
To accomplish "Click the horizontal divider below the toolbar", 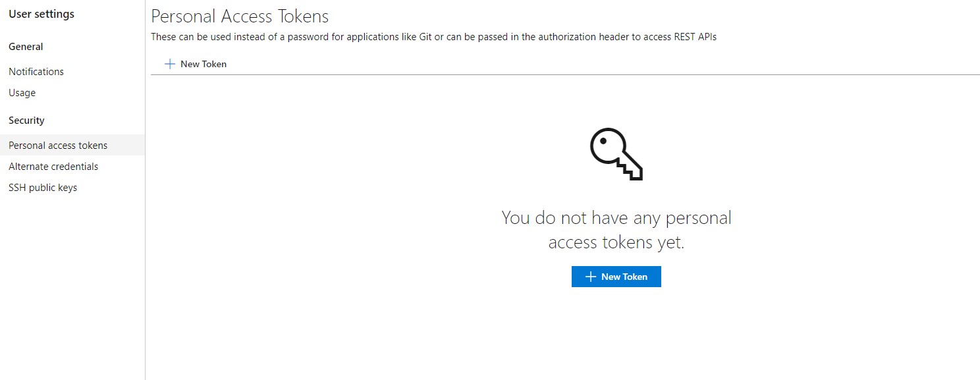I will click(565, 74).
